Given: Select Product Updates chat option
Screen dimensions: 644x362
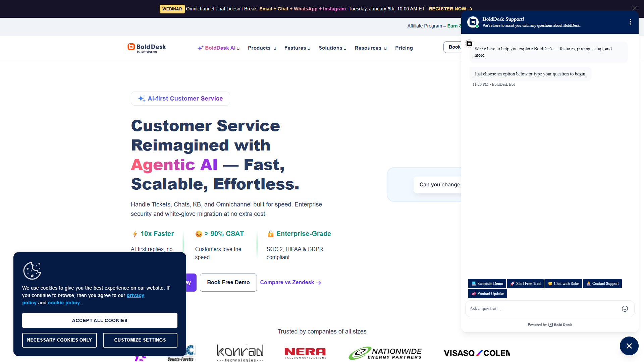Looking at the screenshot, I should [x=487, y=294].
